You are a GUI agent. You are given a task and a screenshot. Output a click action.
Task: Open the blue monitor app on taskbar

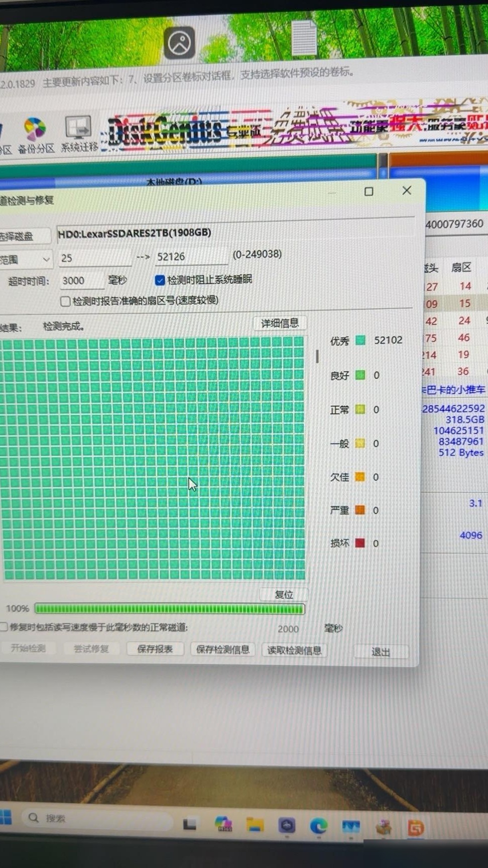point(351,826)
